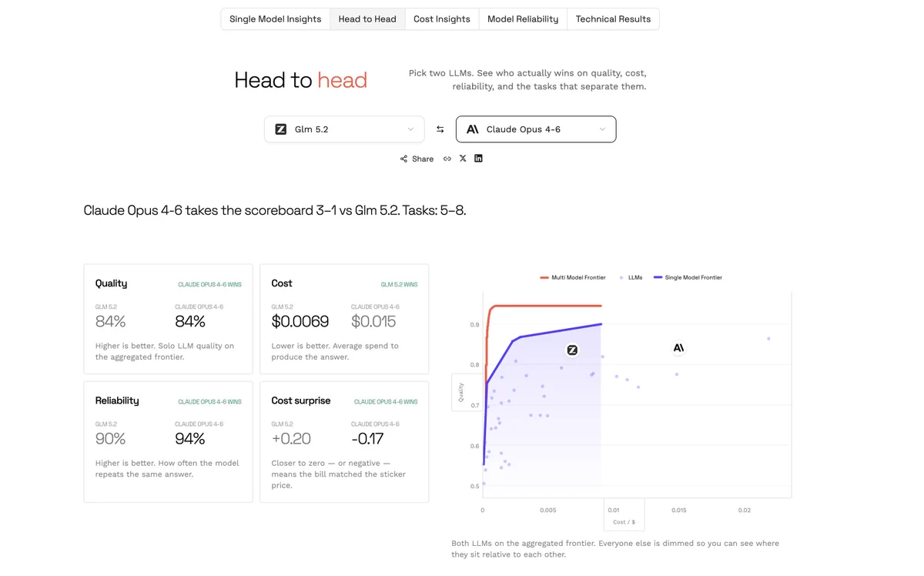Image resolution: width=924 pixels, height=576 pixels.
Task: Click the Z marker on the chart
Action: (572, 350)
